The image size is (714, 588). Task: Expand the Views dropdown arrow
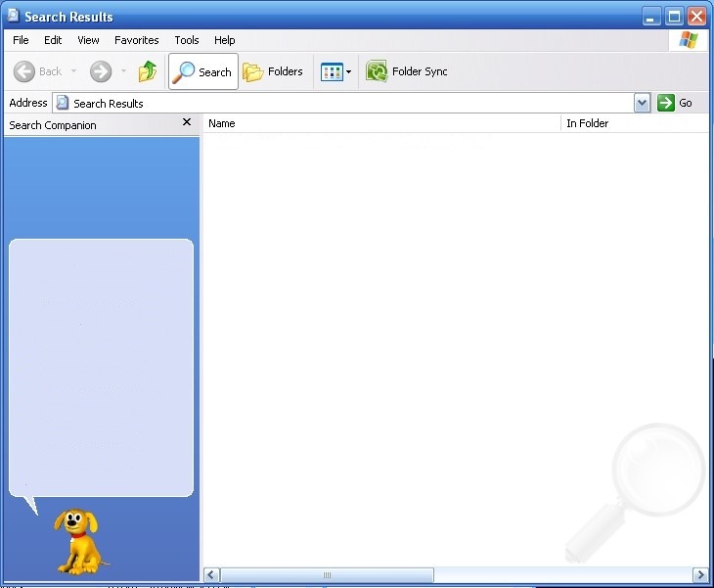[349, 72]
